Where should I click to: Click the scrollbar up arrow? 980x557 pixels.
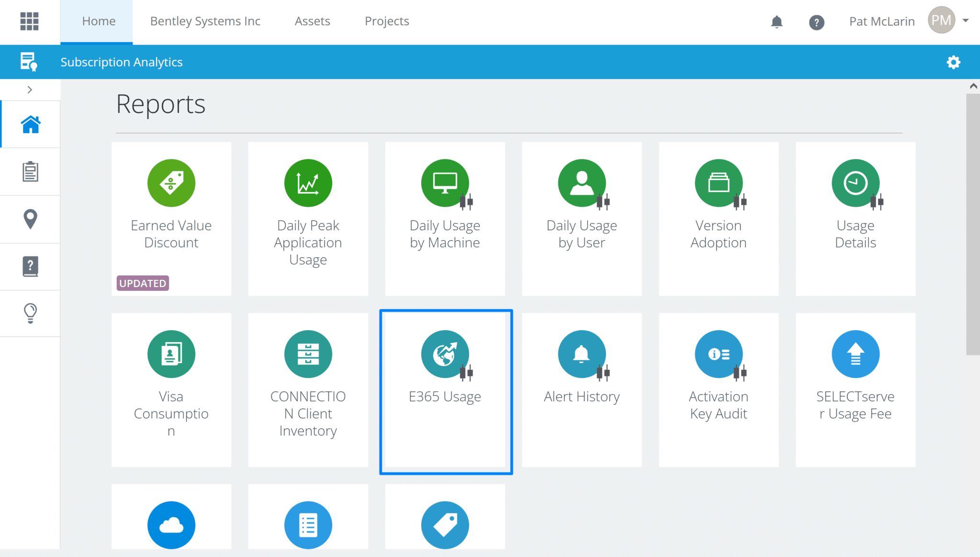click(x=973, y=86)
